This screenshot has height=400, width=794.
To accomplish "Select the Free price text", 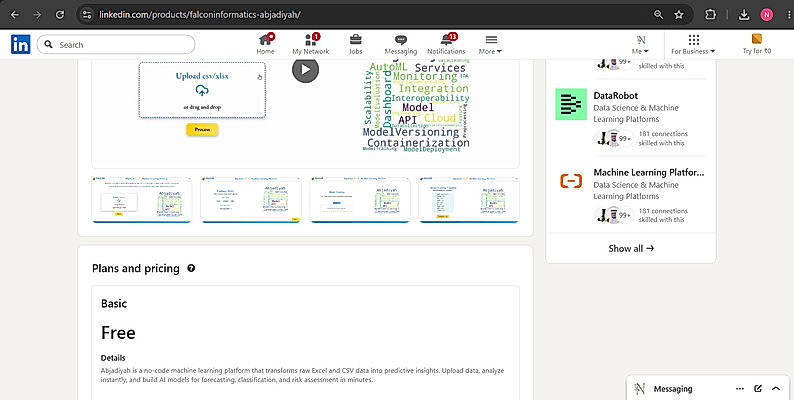I will click(118, 333).
